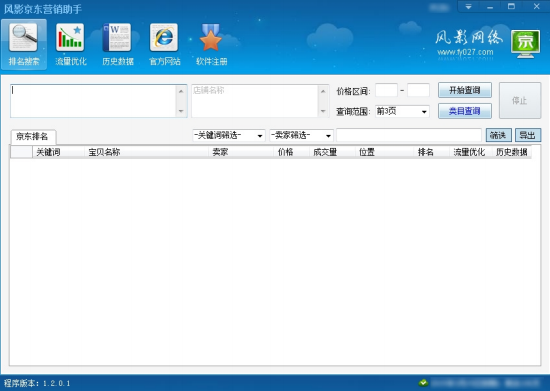Screen dimensions: 550x391
Task: Click the www.fy027.com website text
Action: point(465,52)
